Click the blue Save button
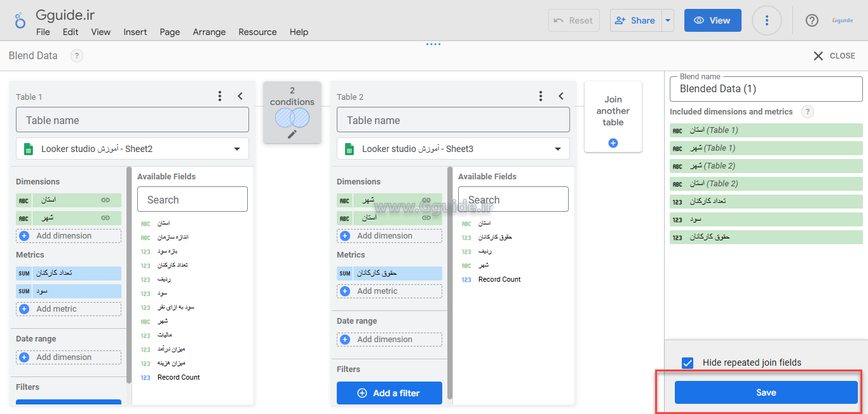The height and width of the screenshot is (414, 868). (x=766, y=392)
